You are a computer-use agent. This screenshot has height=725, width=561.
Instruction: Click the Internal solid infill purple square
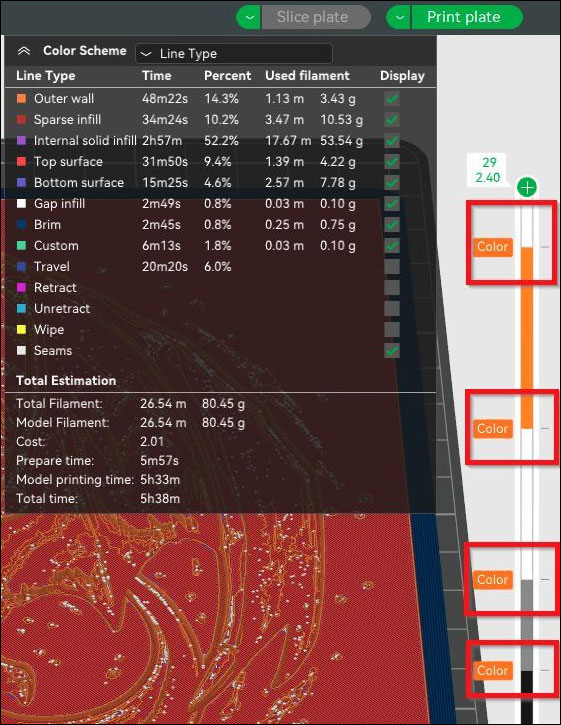(x=21, y=141)
